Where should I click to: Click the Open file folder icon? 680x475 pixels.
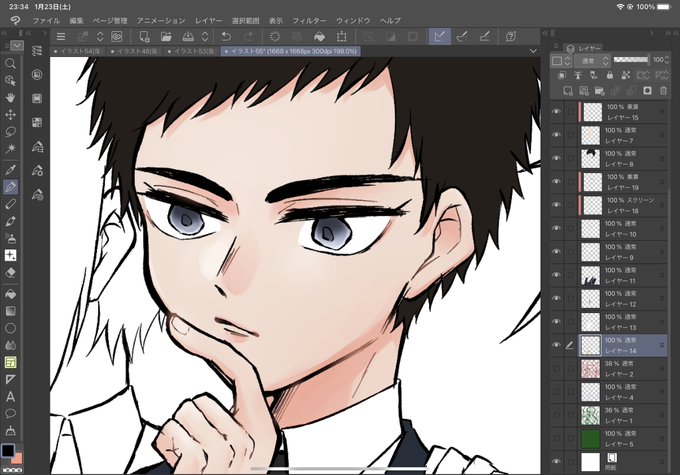coord(166,36)
